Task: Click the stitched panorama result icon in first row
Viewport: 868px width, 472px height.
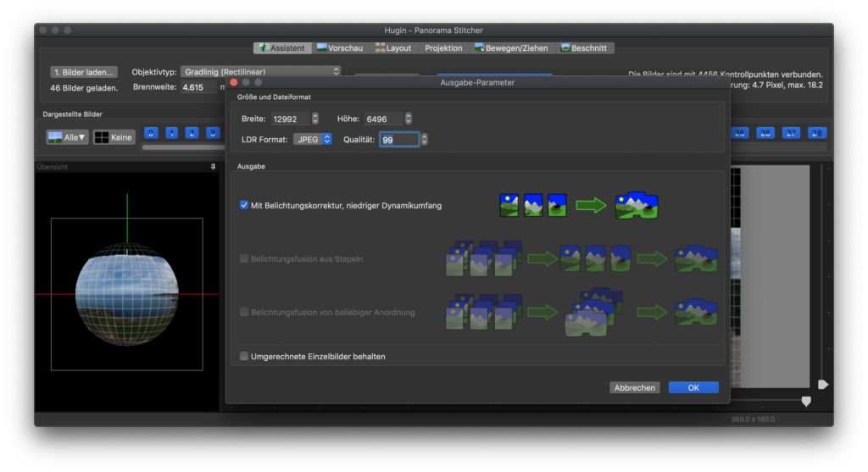Action: (637, 206)
